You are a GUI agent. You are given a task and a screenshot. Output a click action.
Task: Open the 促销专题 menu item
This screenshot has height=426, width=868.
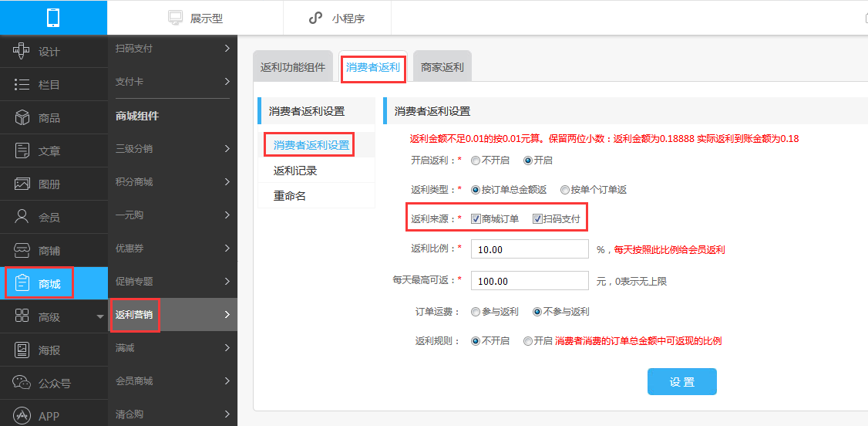pos(173,282)
